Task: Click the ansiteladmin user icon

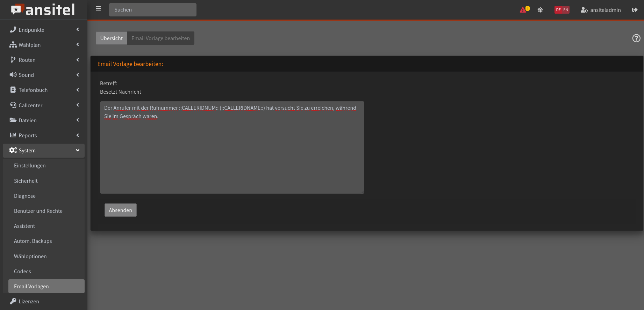Action: [584, 10]
